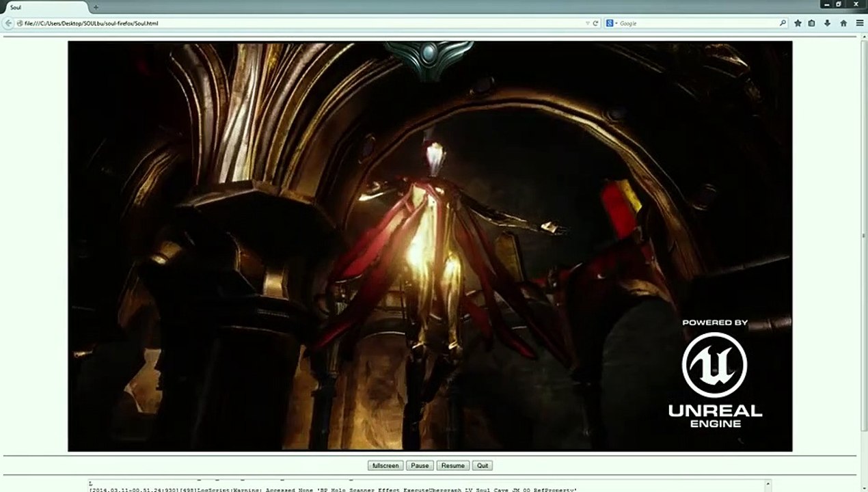Bookmark this page with the star icon
868x492 pixels.
pos(798,23)
